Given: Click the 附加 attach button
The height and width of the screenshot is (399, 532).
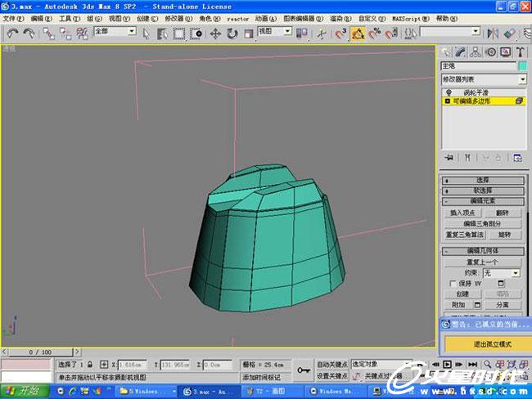Looking at the screenshot, I should 458,305.
